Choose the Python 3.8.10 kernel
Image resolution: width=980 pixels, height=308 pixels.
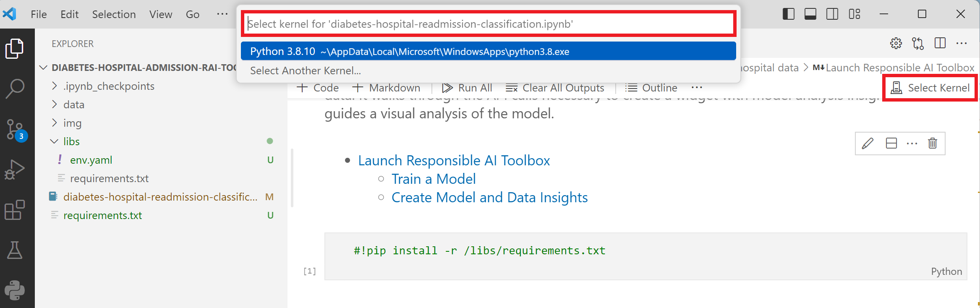pos(488,51)
